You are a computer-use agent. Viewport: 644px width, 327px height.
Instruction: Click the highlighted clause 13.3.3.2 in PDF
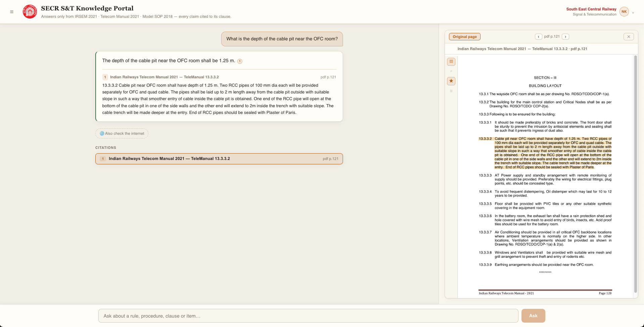coord(545,153)
